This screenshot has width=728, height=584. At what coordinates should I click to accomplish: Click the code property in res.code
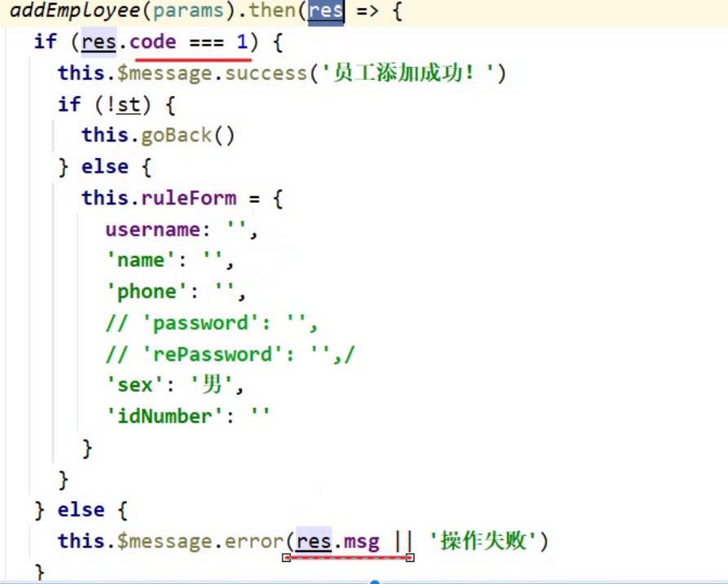point(153,42)
